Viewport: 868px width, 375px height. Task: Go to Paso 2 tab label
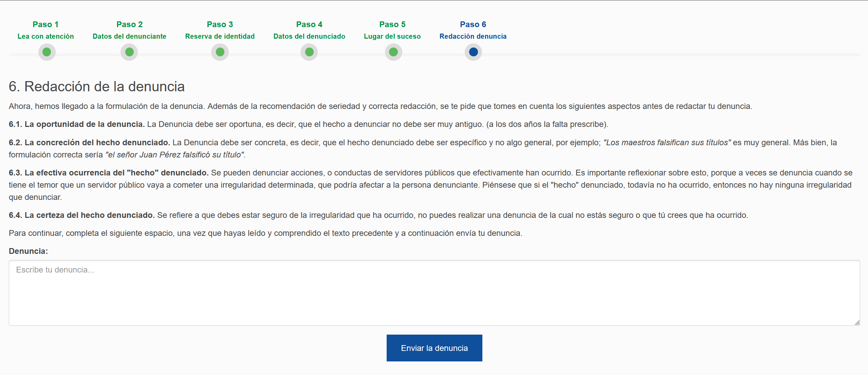(129, 24)
